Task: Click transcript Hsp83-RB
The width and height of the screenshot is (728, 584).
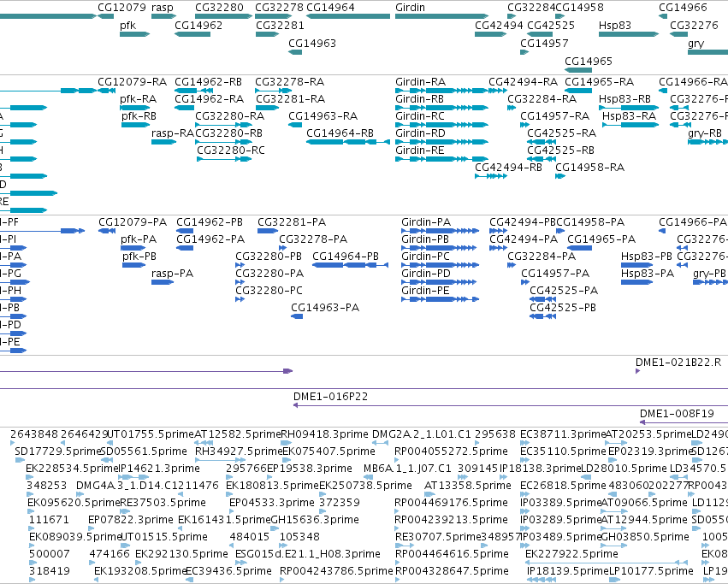Action: tap(629, 108)
